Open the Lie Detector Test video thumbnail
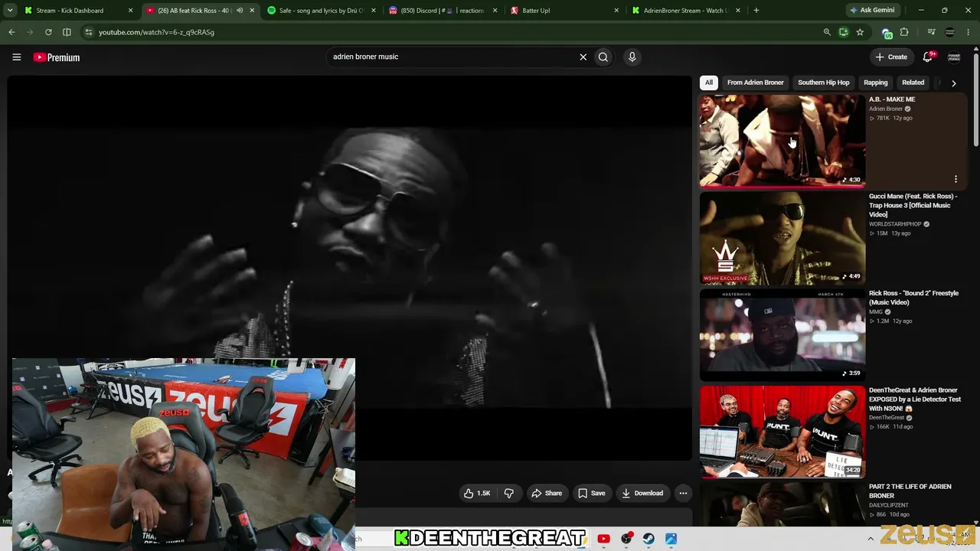 (782, 432)
